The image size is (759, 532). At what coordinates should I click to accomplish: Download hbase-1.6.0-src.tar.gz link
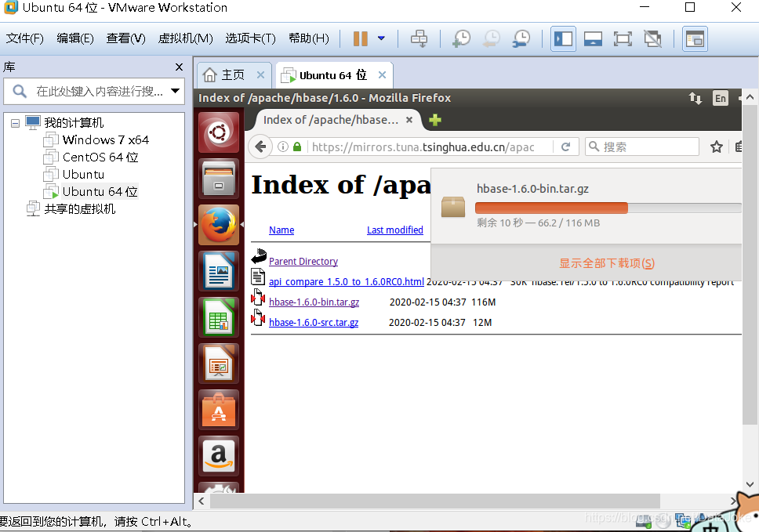pos(313,322)
